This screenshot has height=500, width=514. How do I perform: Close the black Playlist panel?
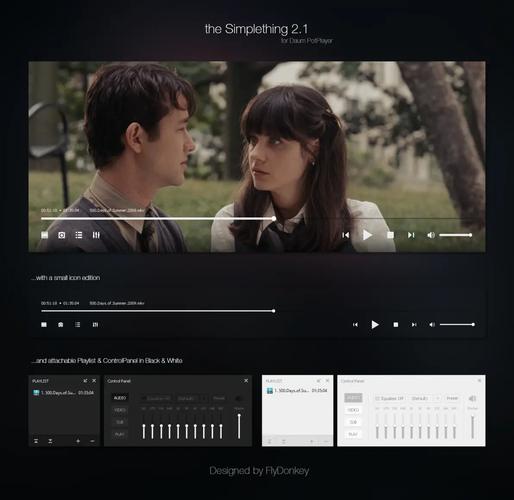[x=94, y=381]
